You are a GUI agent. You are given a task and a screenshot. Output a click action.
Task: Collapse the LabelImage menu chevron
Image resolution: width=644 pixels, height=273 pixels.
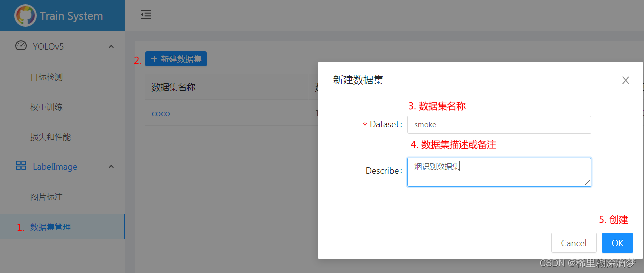point(111,166)
